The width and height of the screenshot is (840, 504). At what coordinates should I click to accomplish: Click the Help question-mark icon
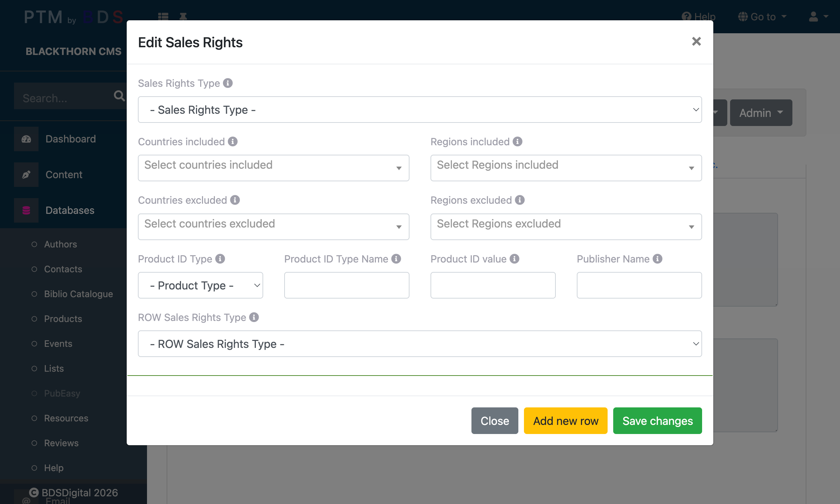[x=686, y=16]
